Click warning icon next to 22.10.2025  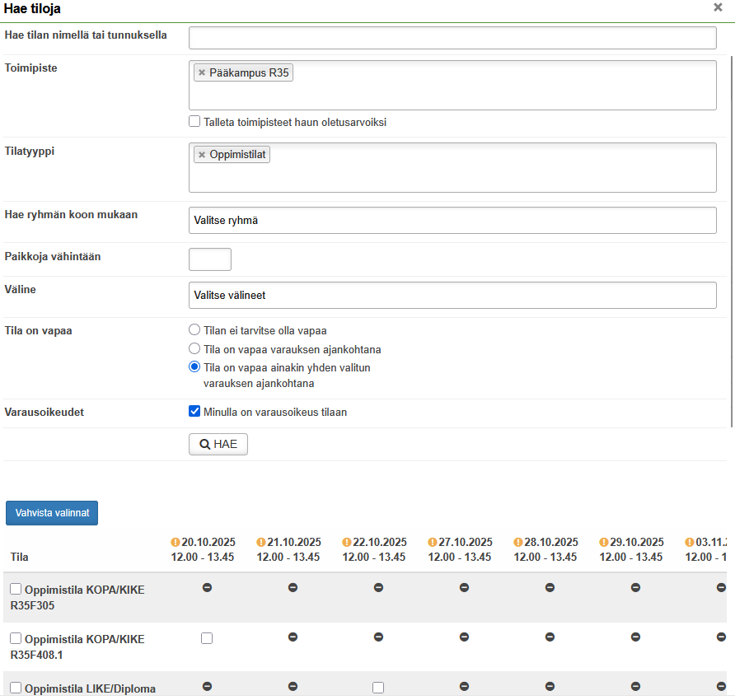point(347,543)
